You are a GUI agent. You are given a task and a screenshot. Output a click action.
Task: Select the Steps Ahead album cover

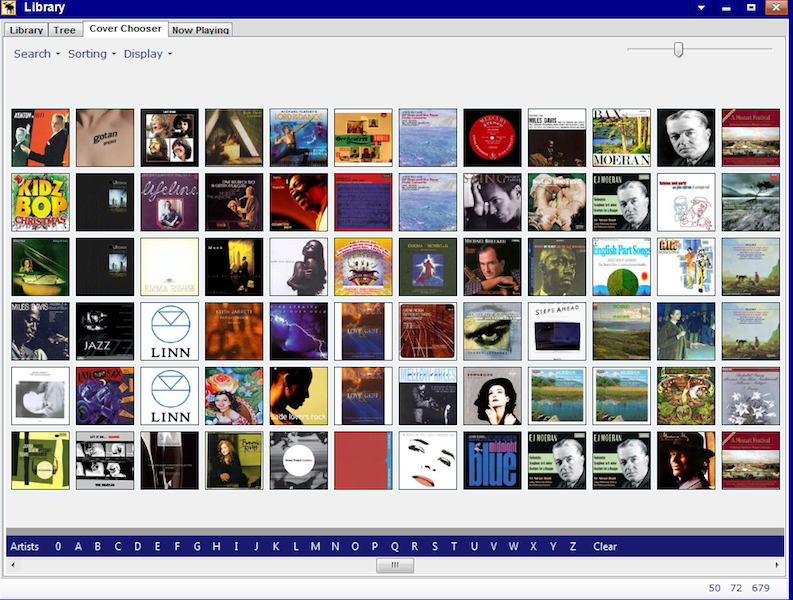[x=557, y=331]
